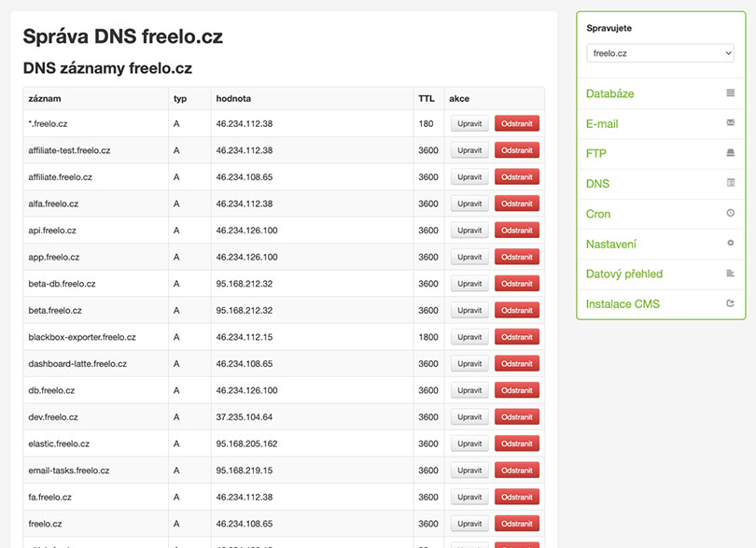
Task: Click the email-tasks.freelo.cz record name
Action: tap(68, 471)
